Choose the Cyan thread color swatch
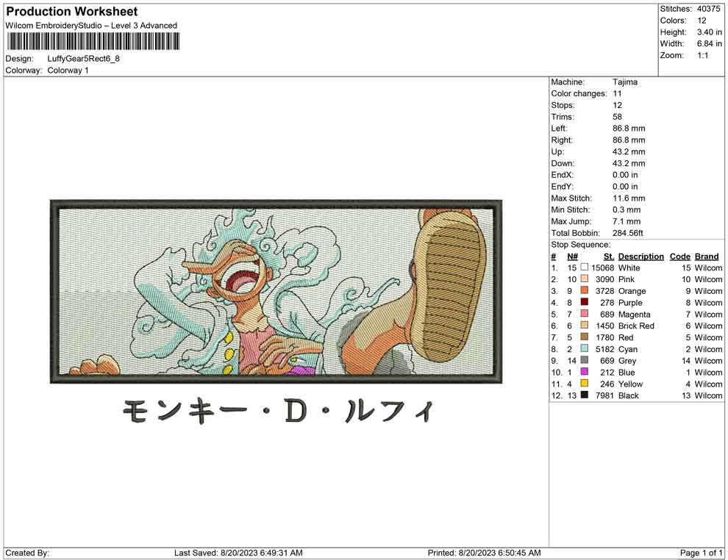Image resolution: width=728 pixels, height=560 pixels. pos(584,348)
